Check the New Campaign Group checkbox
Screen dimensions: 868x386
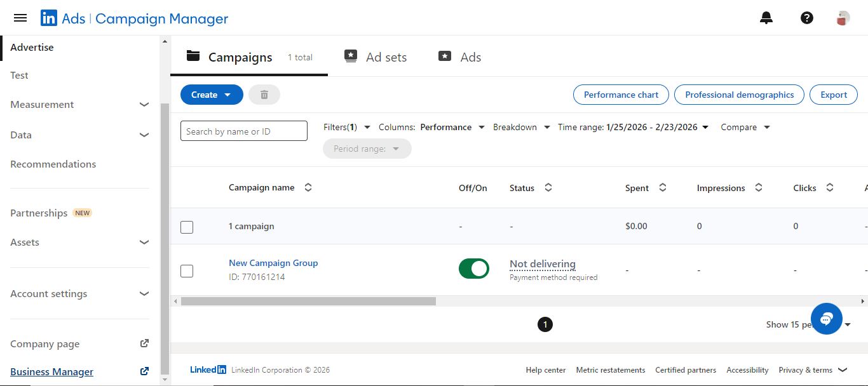click(x=187, y=271)
